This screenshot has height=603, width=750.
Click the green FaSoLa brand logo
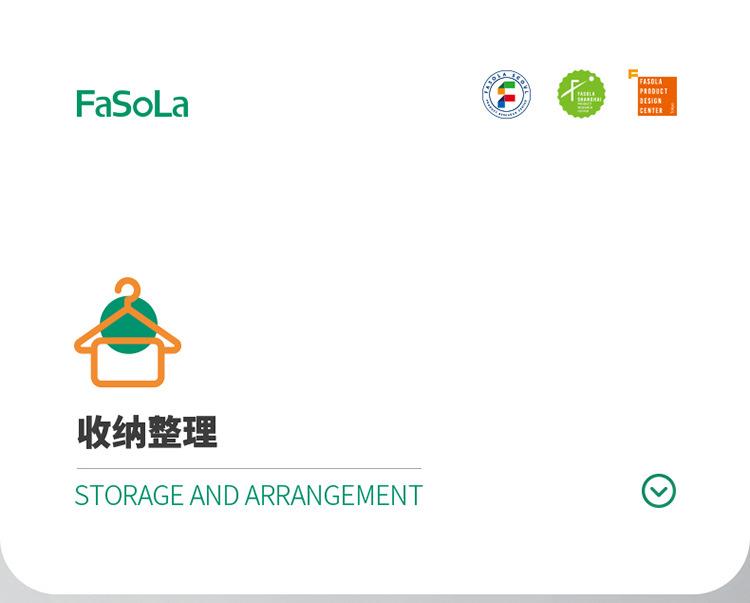point(132,104)
